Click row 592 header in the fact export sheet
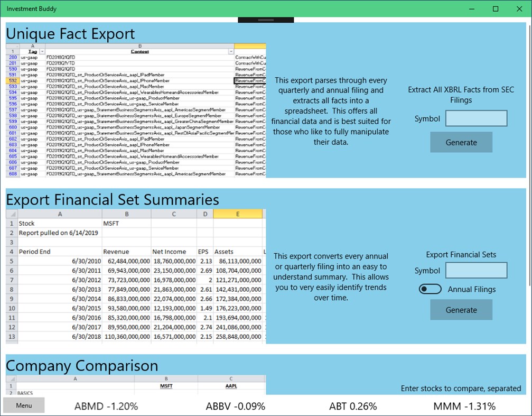This screenshot has height=416, width=532. (12, 80)
